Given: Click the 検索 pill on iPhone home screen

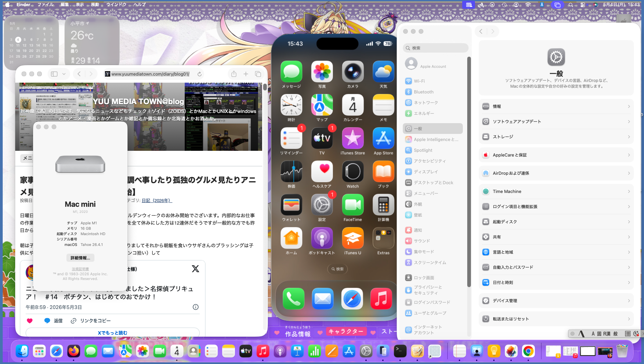Looking at the screenshot, I should click(x=337, y=269).
